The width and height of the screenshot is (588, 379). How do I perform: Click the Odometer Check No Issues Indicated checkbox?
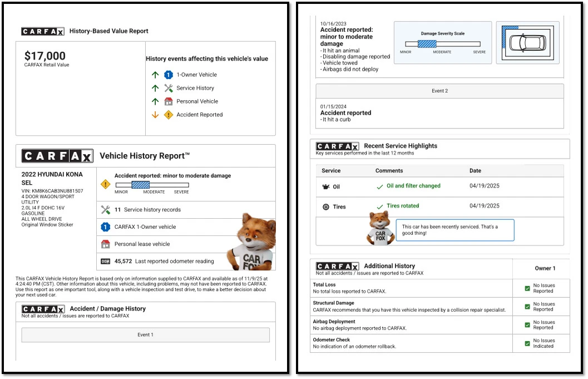coord(527,343)
